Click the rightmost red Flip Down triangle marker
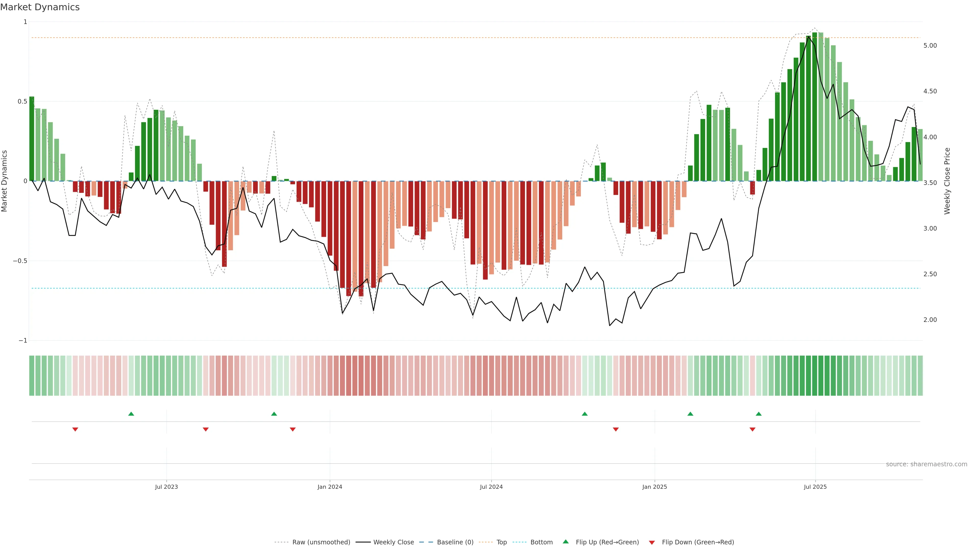The height and width of the screenshot is (551, 980). (x=753, y=429)
